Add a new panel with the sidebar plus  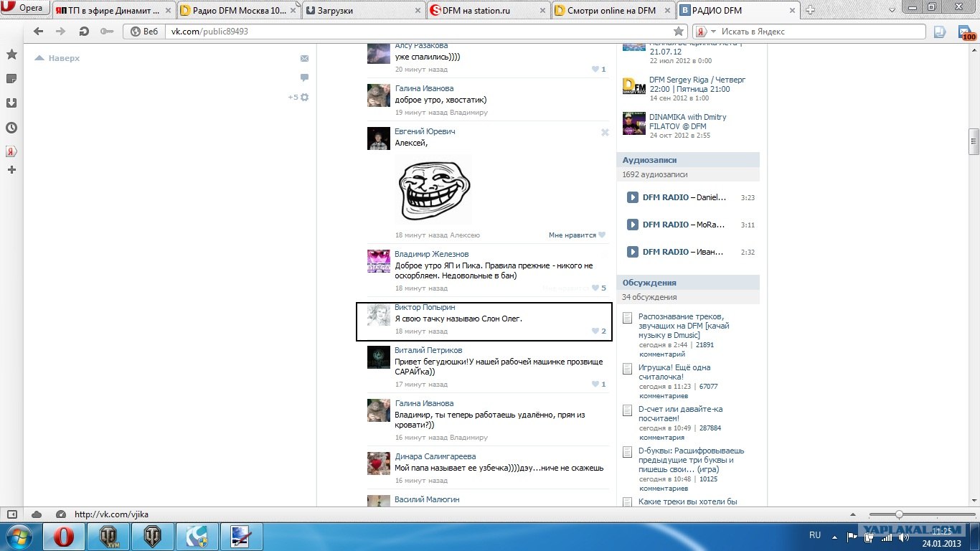(11, 170)
